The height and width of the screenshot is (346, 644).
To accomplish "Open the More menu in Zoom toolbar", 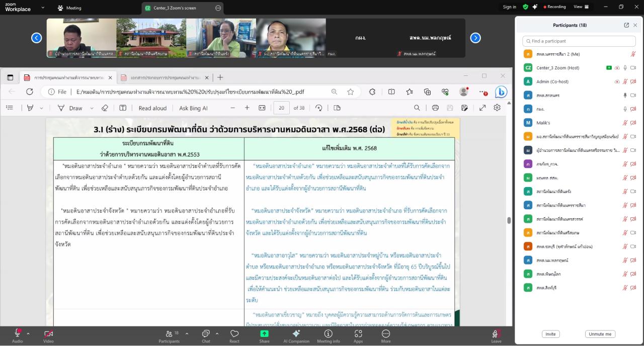I will point(386,334).
